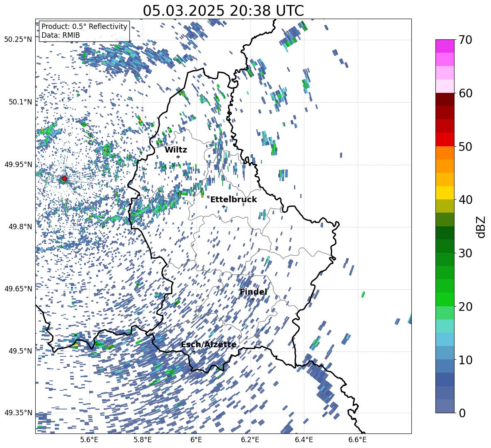Click the 5.8°E longitude label

pos(143,440)
